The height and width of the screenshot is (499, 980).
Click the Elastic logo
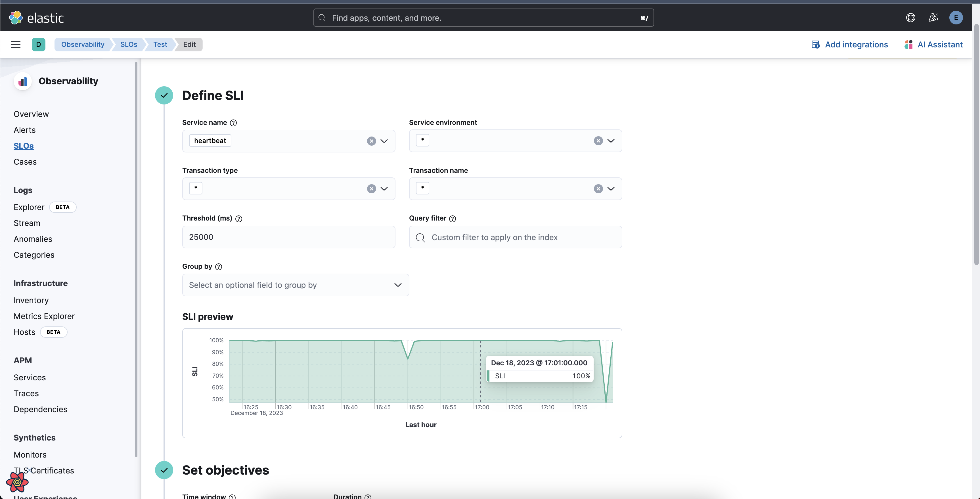point(36,18)
